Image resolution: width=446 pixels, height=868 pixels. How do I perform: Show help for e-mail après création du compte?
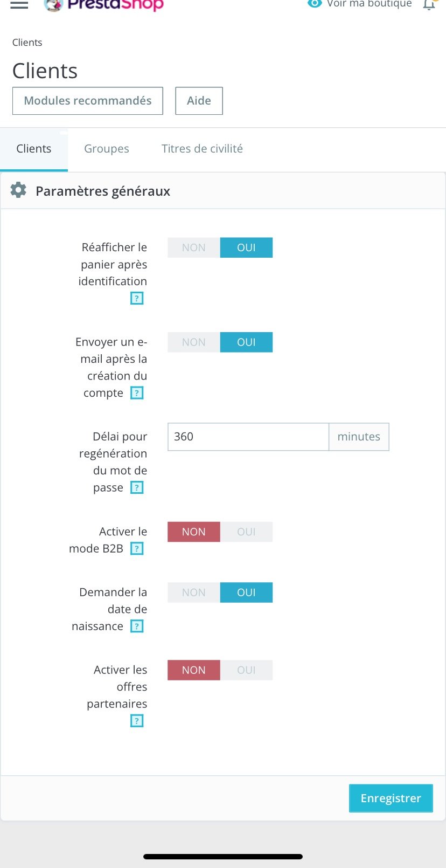(x=137, y=393)
